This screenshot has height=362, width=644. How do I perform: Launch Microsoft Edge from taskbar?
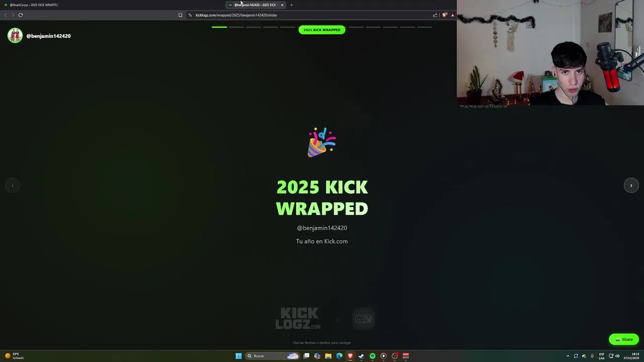coord(339,356)
